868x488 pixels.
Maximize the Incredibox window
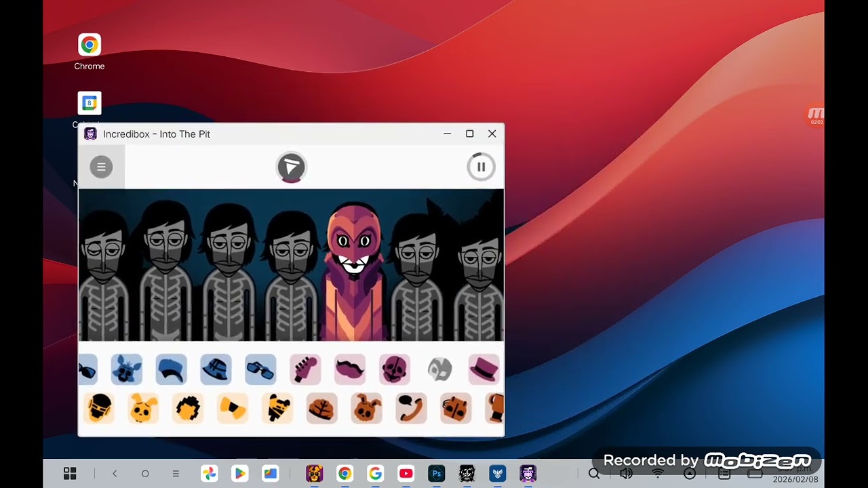(x=469, y=134)
